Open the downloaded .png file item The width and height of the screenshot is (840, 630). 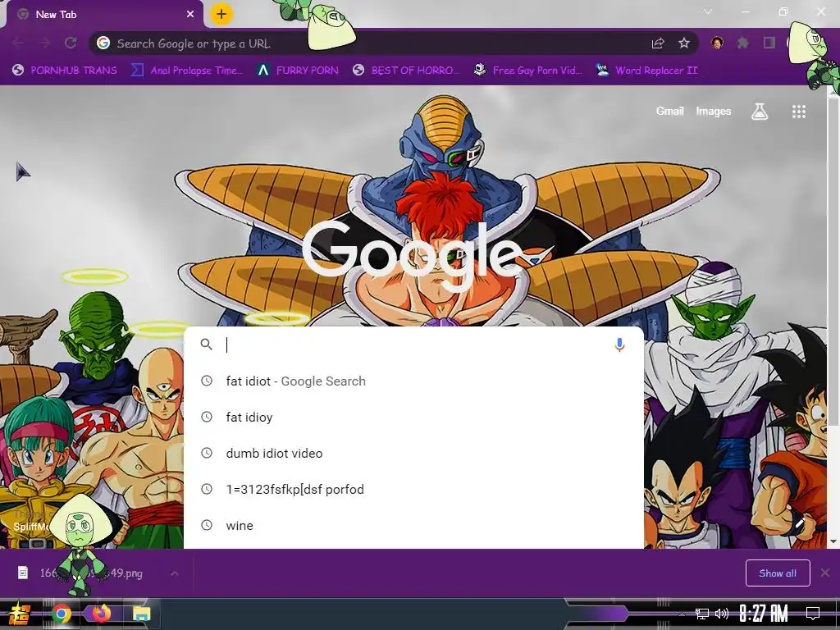[x=85, y=573]
